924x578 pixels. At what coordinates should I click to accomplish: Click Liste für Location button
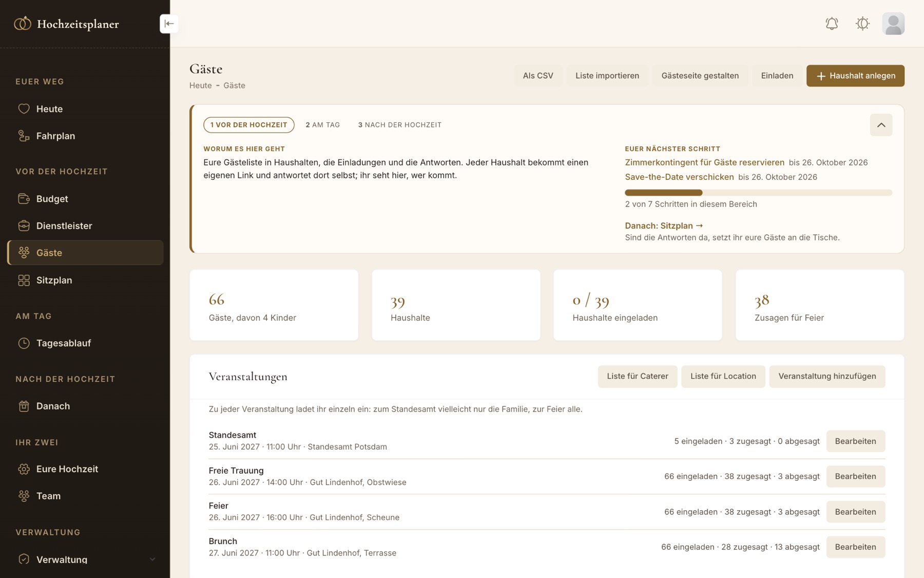point(723,377)
